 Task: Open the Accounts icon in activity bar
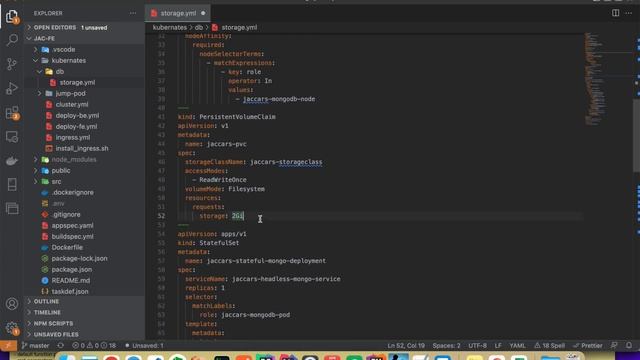click(x=12, y=304)
